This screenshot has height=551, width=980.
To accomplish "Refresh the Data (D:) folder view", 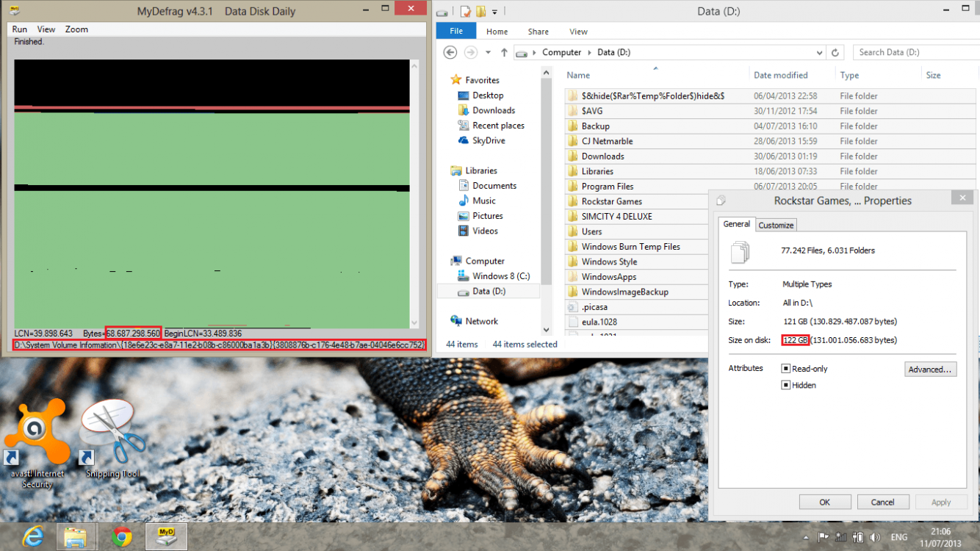I will coord(835,52).
